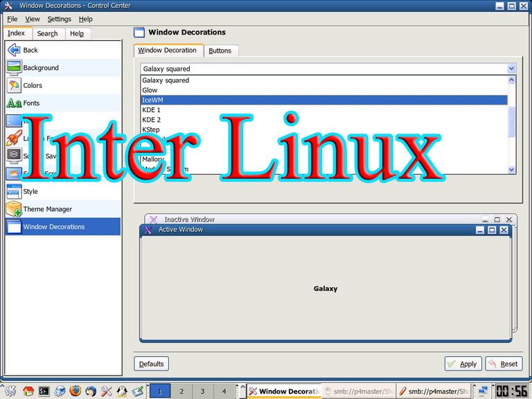The image size is (532, 399).
Task: Click the rocket Launch Feedback icon
Action: [14, 138]
